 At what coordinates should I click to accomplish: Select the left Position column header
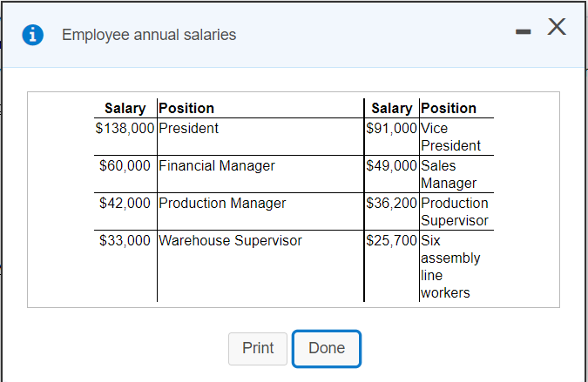tap(186, 109)
